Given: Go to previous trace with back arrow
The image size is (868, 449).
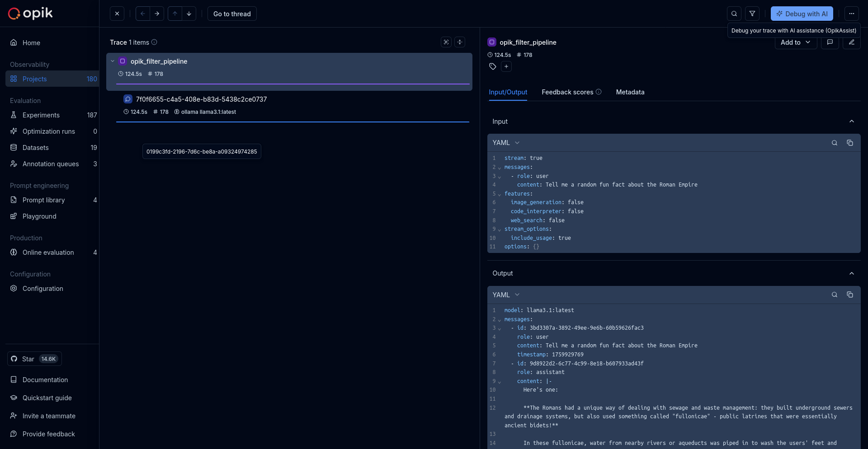Looking at the screenshot, I should point(143,14).
